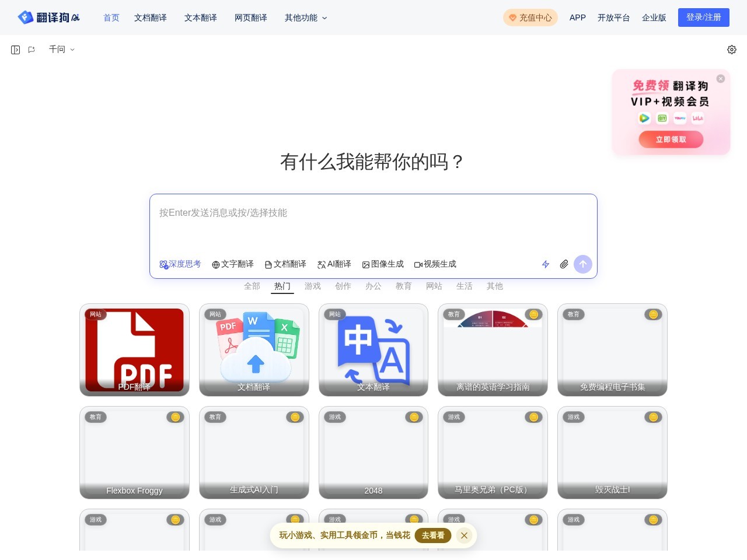
Task: Send the message with the arrow button
Action: 583,264
